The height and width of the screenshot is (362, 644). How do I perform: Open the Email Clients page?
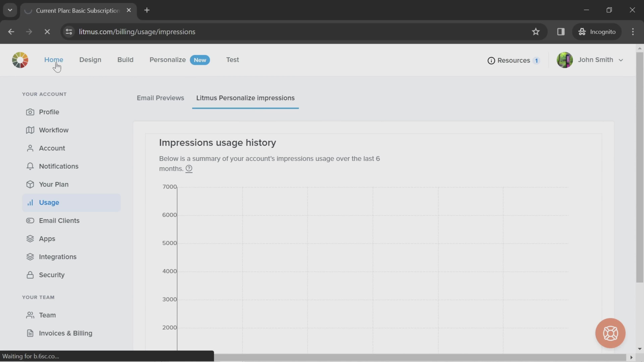[x=59, y=221]
